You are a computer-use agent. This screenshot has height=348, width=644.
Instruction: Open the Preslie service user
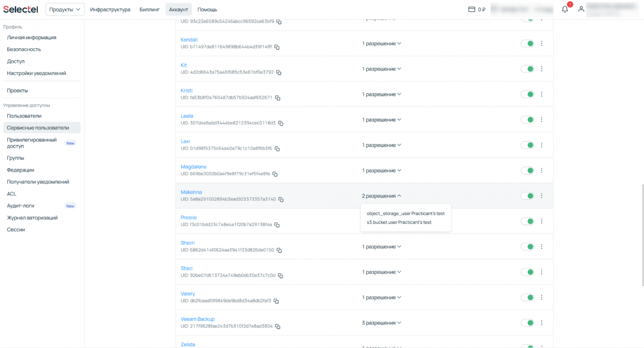point(189,217)
